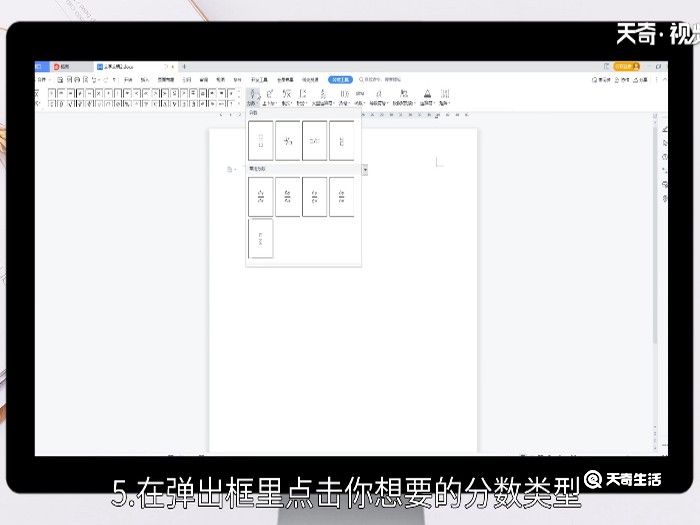This screenshot has height=525, width=700.
Task: Open the Accent (导数符号) equation dropdown
Action: point(379,97)
